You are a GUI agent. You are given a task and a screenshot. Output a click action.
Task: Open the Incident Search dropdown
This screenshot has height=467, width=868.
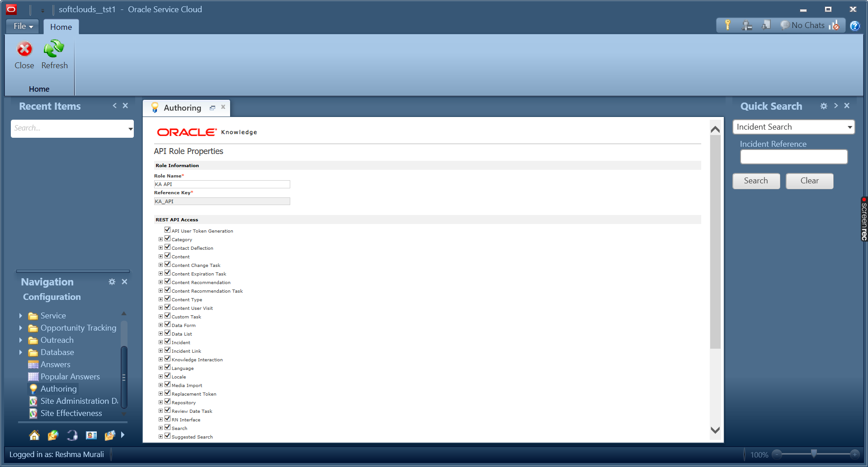coord(849,127)
